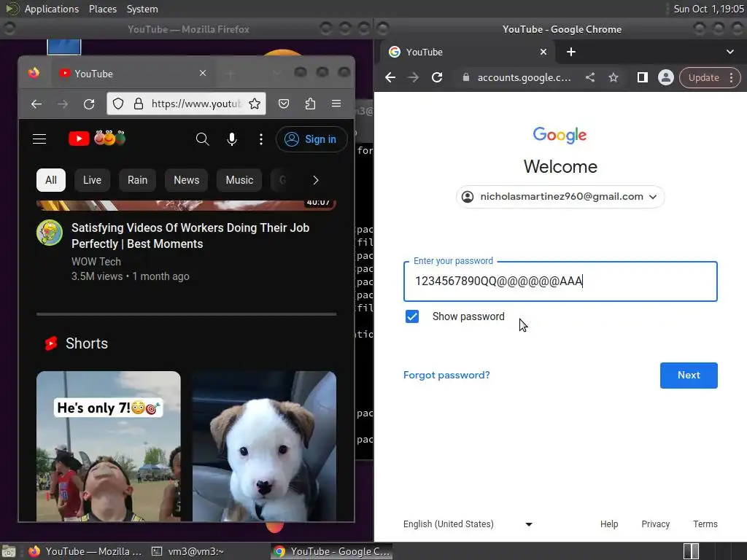Open the puppy short thumbnail
Image resolution: width=747 pixels, height=560 pixels.
[264, 446]
